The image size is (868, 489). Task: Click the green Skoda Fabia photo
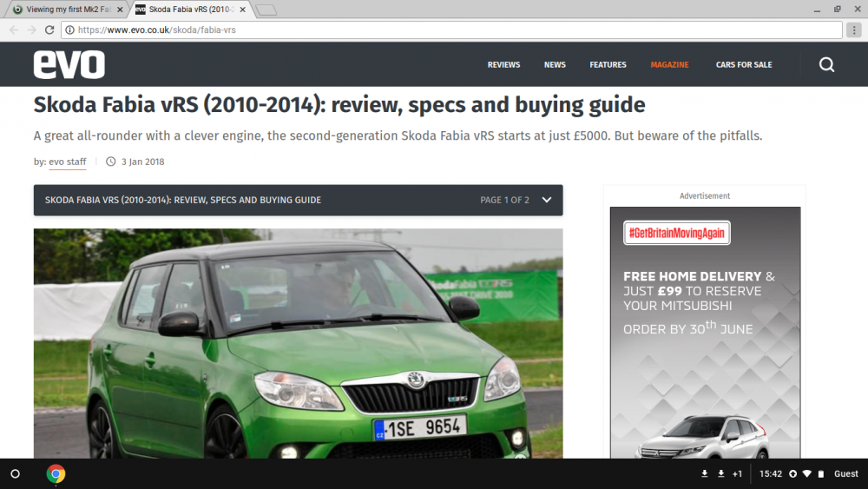(299, 343)
